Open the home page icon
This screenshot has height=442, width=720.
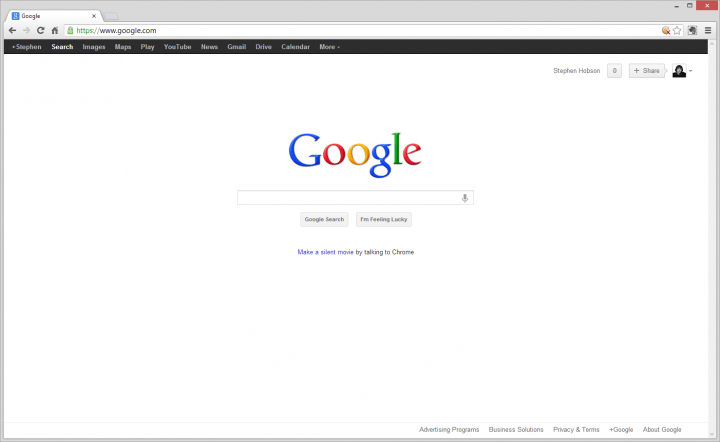pyautogui.click(x=55, y=30)
